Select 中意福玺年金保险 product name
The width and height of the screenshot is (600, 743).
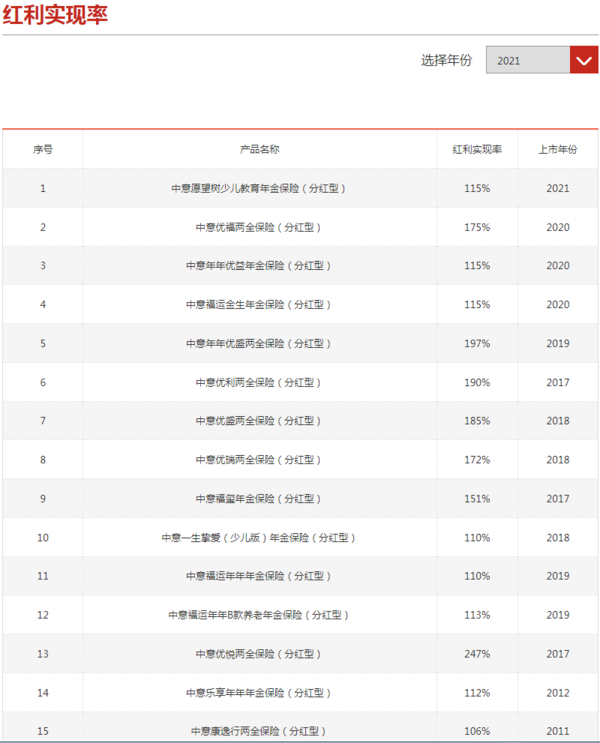(x=259, y=498)
